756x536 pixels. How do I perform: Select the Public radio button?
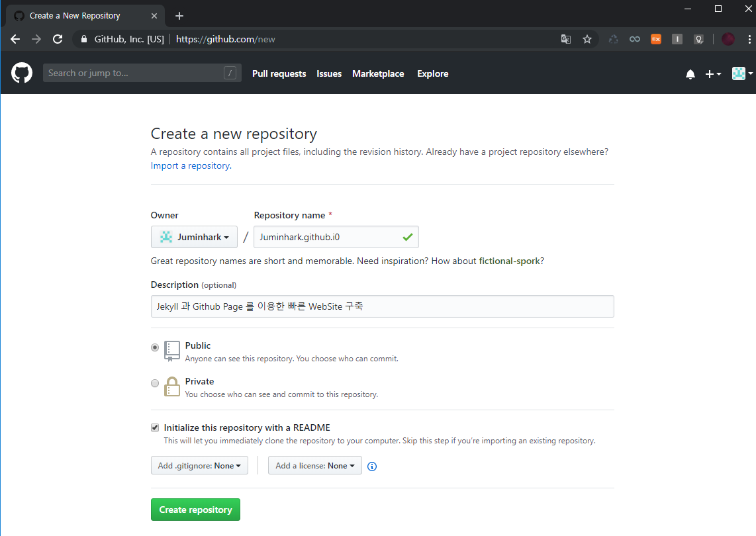tap(155, 347)
